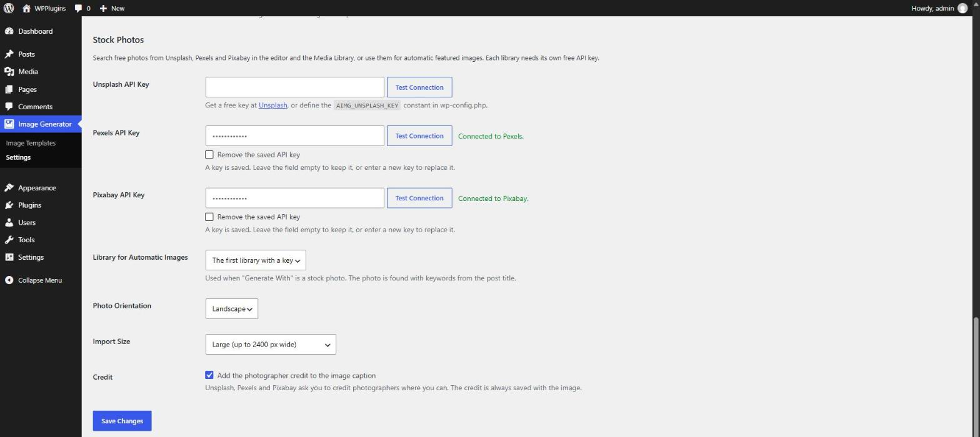Click the Pages icon in sidebar
This screenshot has width=980, height=437.
9,89
